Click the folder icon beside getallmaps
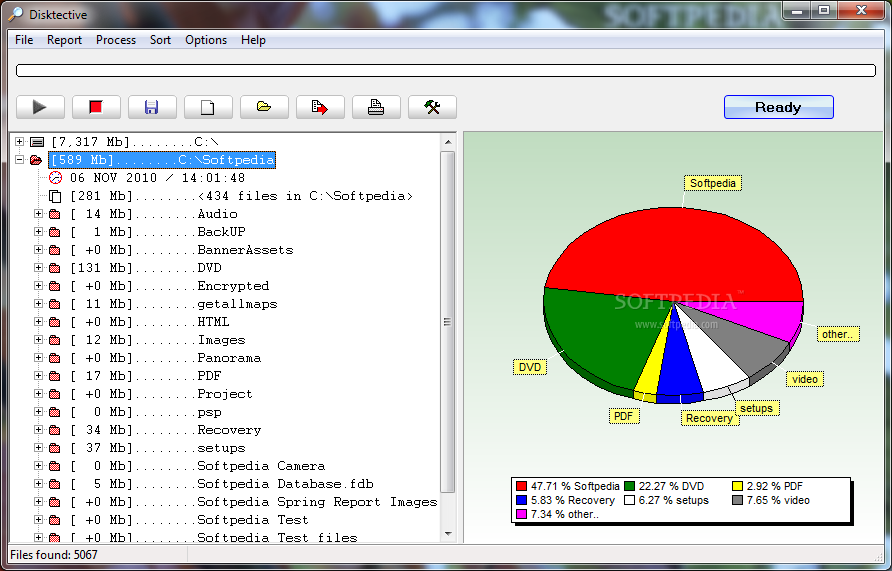The width and height of the screenshot is (892, 571). coord(55,304)
